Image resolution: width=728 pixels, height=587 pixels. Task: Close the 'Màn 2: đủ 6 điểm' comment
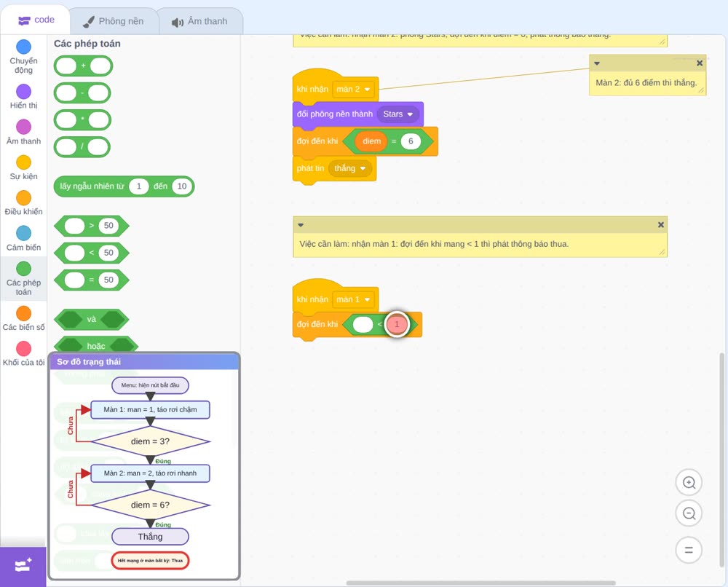point(700,63)
